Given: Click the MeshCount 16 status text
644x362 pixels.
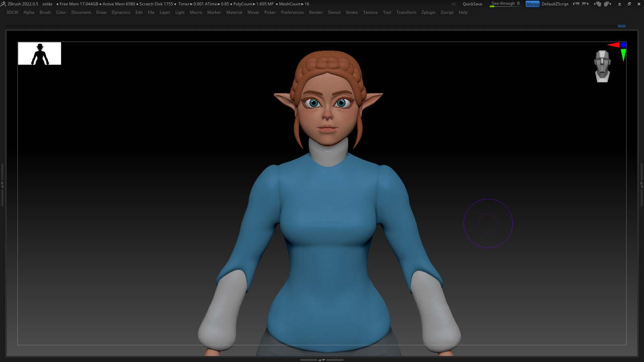Looking at the screenshot, I should tap(294, 4).
